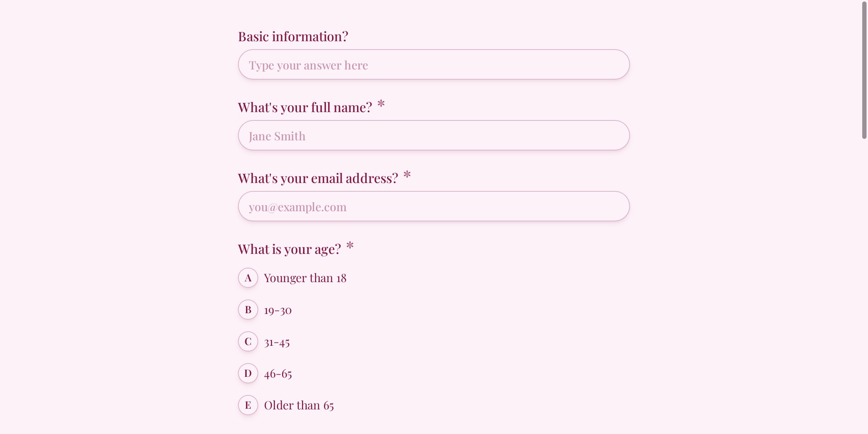Click the required asterisk beside email address

point(407,175)
